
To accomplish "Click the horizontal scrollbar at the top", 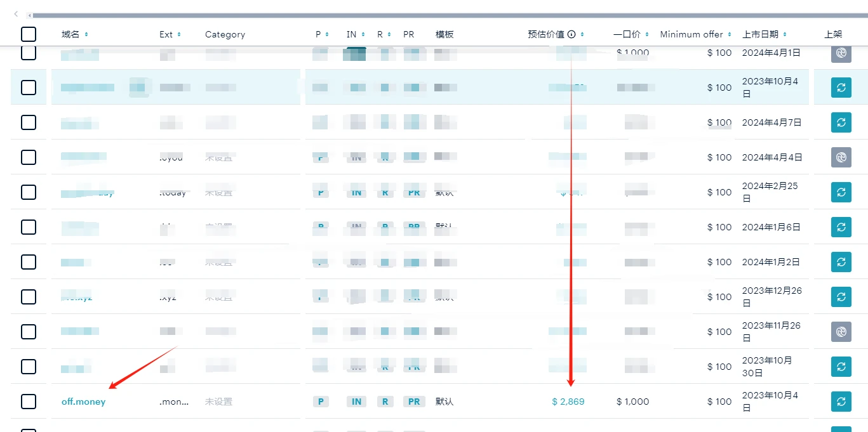I will [x=444, y=15].
